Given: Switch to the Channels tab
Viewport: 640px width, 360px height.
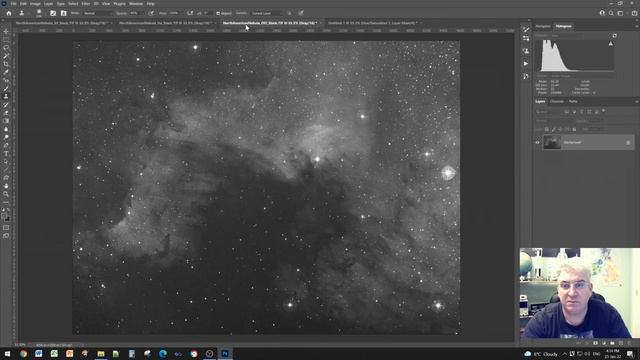Looking at the screenshot, I should coord(557,101).
